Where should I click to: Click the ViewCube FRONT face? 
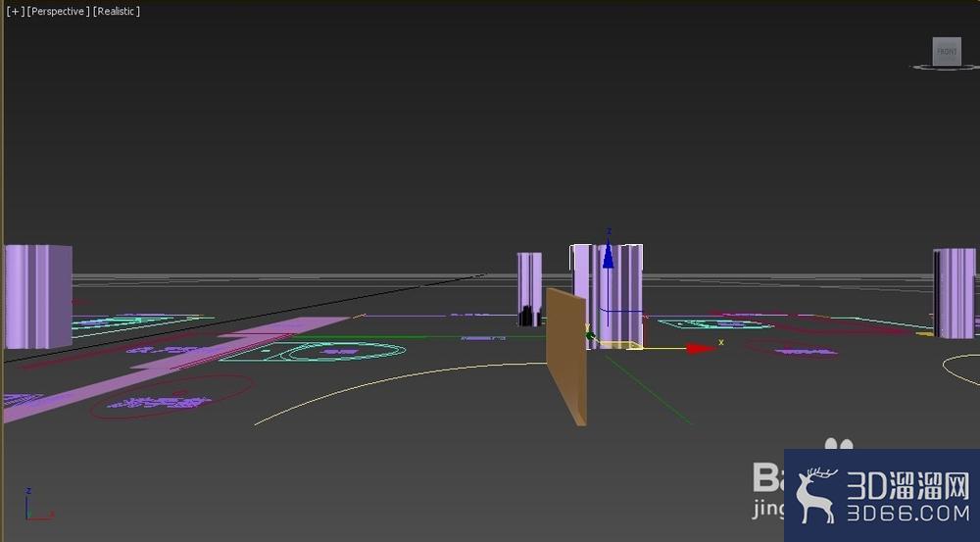[947, 51]
